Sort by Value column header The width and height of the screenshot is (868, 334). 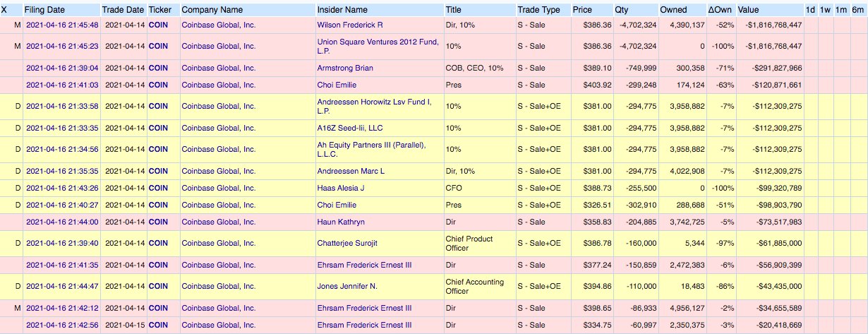748,10
